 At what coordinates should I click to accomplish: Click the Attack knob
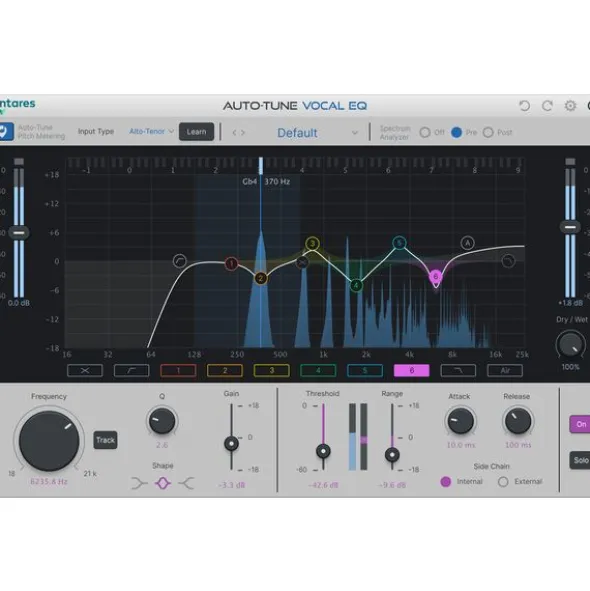460,421
